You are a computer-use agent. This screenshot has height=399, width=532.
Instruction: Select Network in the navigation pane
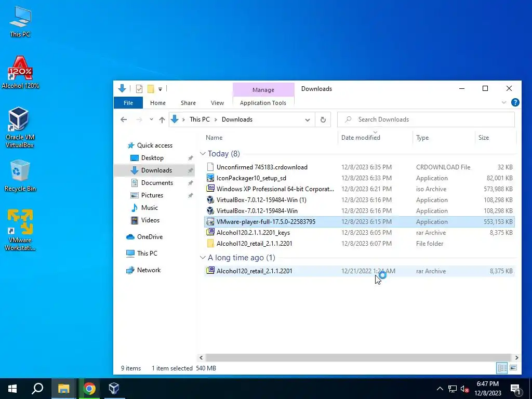149,270
